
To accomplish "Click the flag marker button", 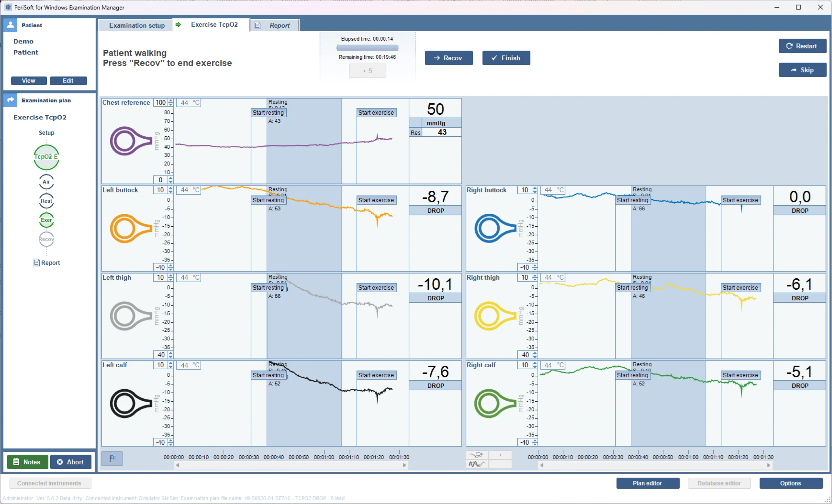I will (112, 458).
